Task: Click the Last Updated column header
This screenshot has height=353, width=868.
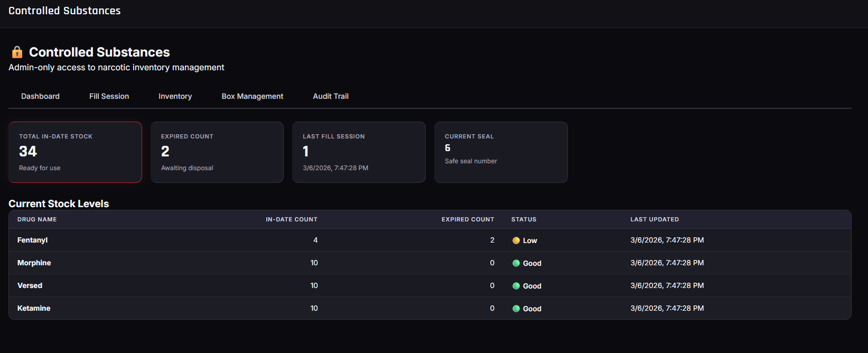Action: (x=655, y=219)
